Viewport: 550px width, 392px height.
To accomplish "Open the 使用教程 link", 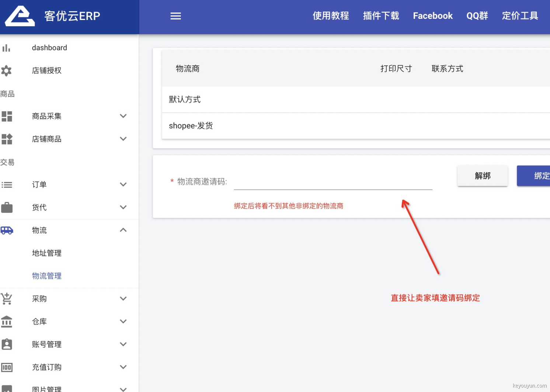I will (331, 16).
